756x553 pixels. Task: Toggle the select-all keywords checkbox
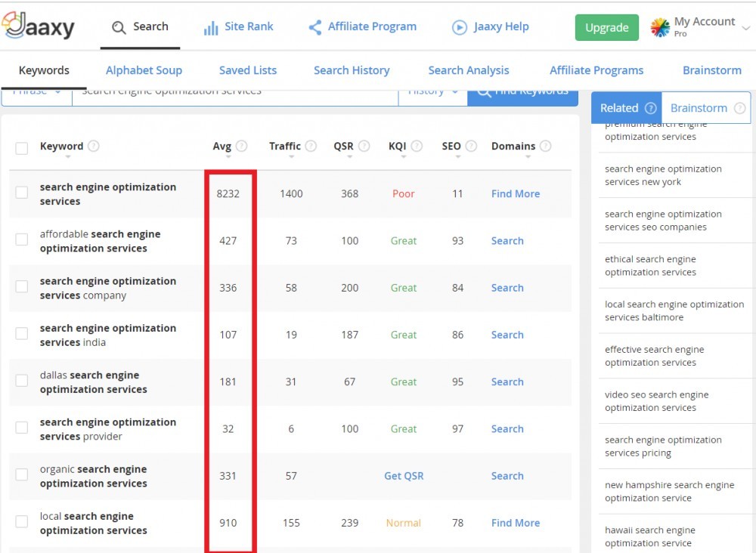tap(22, 148)
